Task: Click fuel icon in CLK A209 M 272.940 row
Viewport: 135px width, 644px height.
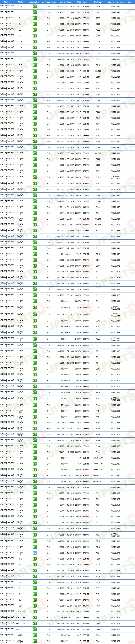Action: tap(35, 6)
